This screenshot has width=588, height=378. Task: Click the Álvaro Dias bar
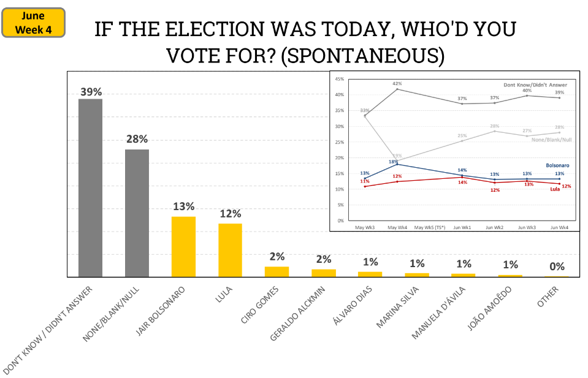pyautogui.click(x=370, y=274)
